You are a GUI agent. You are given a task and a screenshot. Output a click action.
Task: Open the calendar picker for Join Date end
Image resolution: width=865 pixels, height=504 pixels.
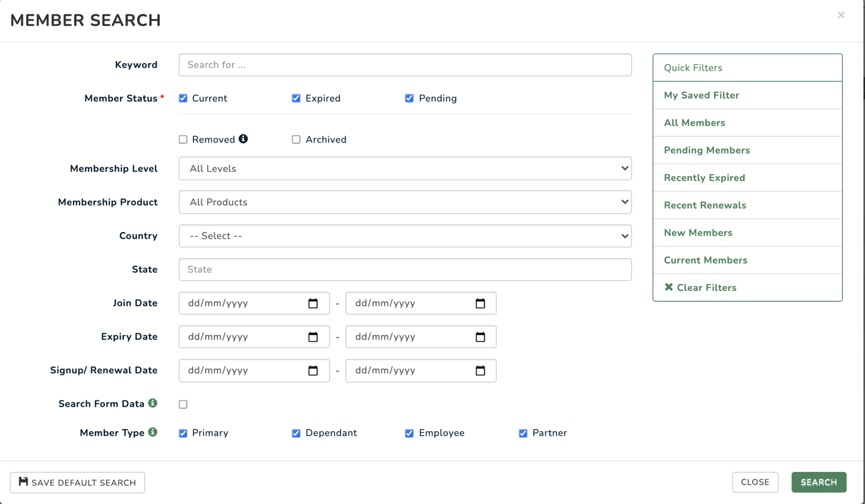[x=480, y=303]
